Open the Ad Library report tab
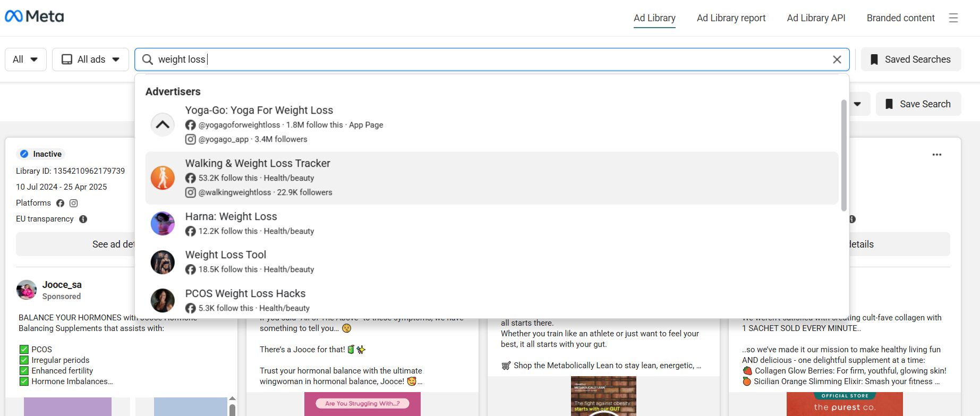 click(731, 18)
